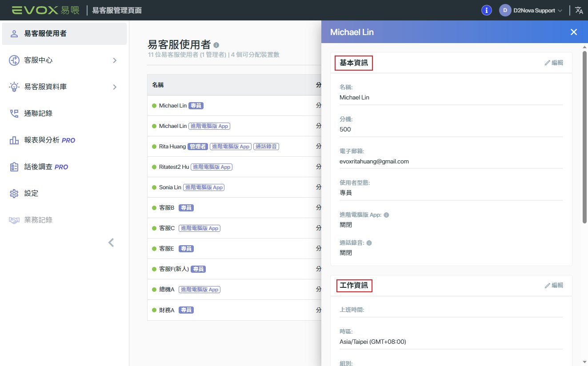The height and width of the screenshot is (366, 588).
Task: Select the 客服B user row
Action: [x=234, y=208]
